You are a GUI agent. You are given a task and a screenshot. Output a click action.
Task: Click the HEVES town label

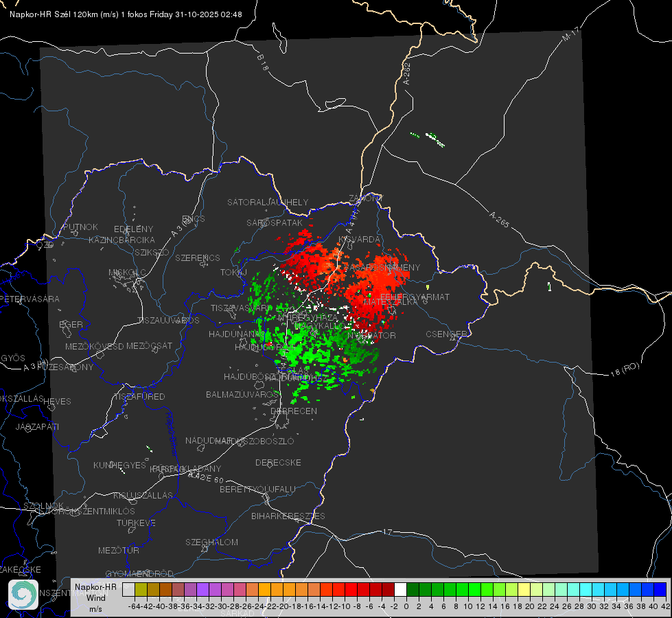(x=58, y=402)
